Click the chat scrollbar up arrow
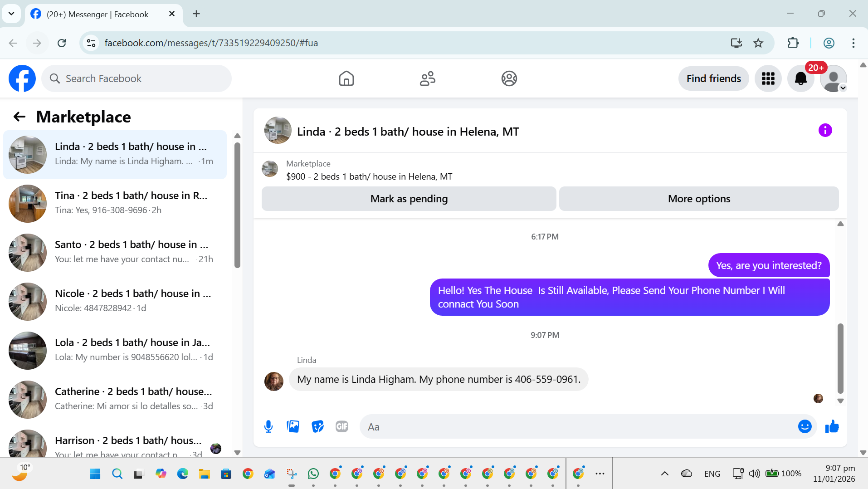This screenshot has height=489, width=868. (x=840, y=224)
